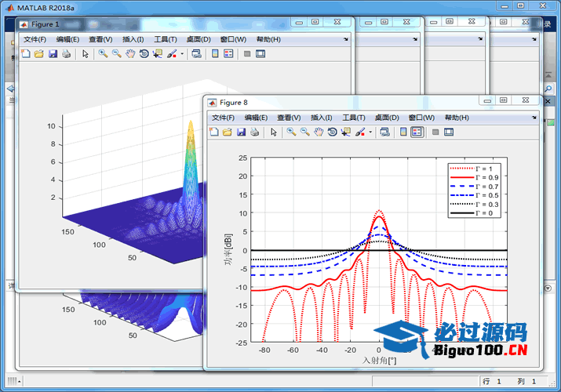The height and width of the screenshot is (392, 561).
Task: Click Print icon in Figure 1 toolbar
Action: click(x=66, y=54)
